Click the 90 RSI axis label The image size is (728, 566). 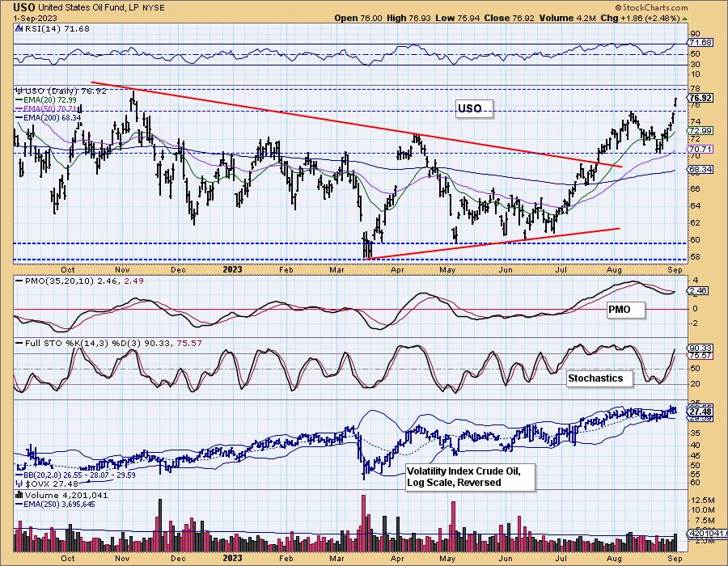[696, 34]
